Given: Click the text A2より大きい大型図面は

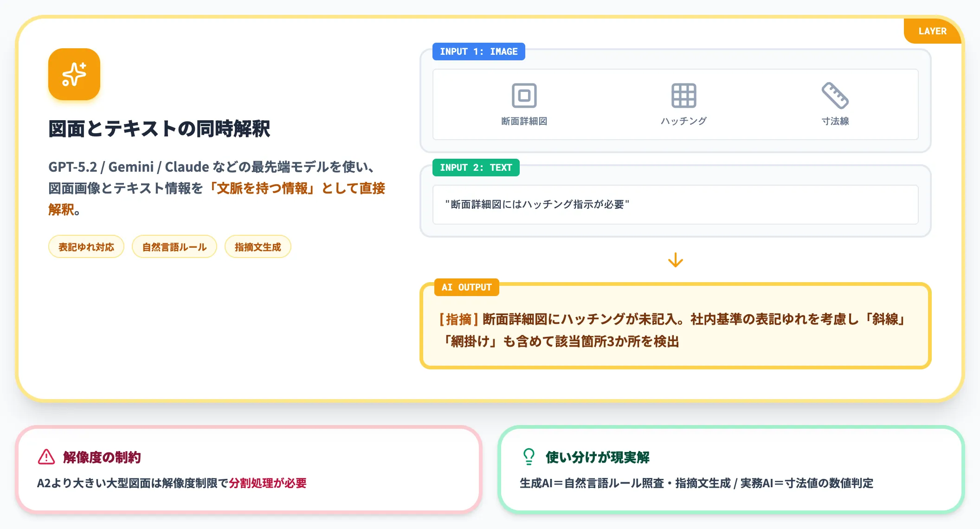Looking at the screenshot, I should coord(99,483).
